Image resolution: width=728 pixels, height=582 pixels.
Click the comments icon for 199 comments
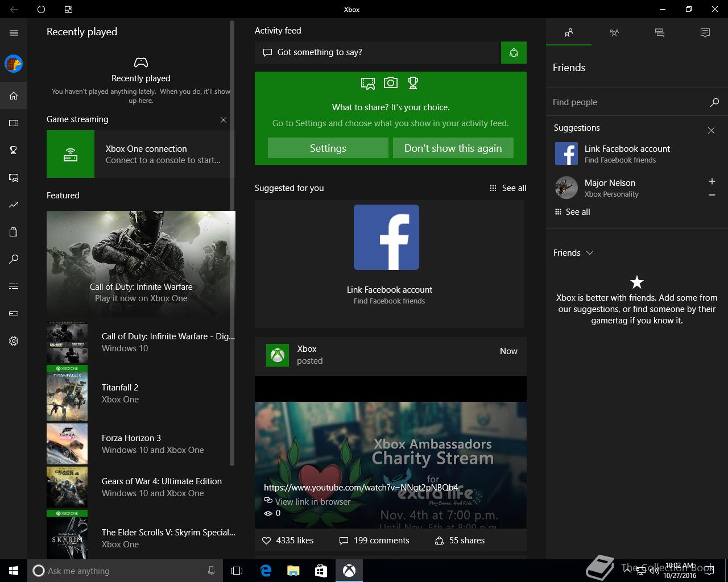[344, 541]
